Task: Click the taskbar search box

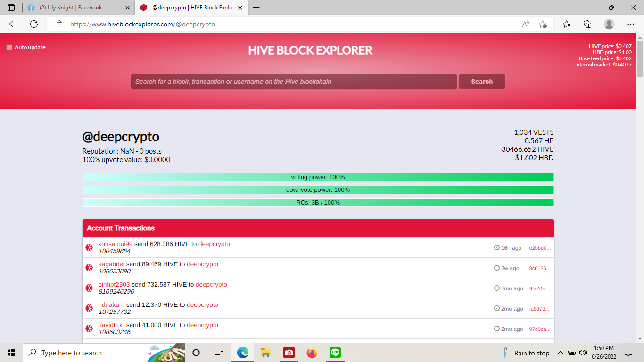Action: pos(104,353)
